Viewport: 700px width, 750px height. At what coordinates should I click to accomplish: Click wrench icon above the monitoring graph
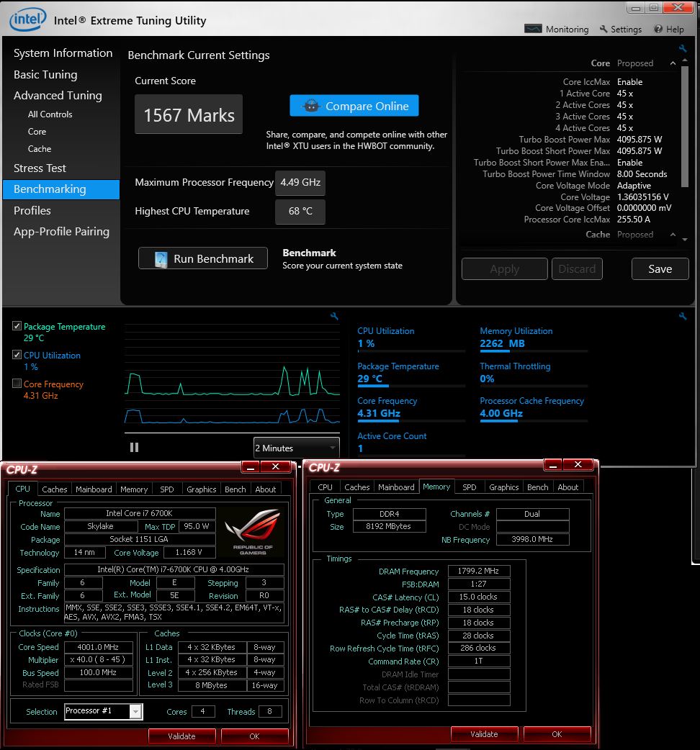[x=334, y=316]
